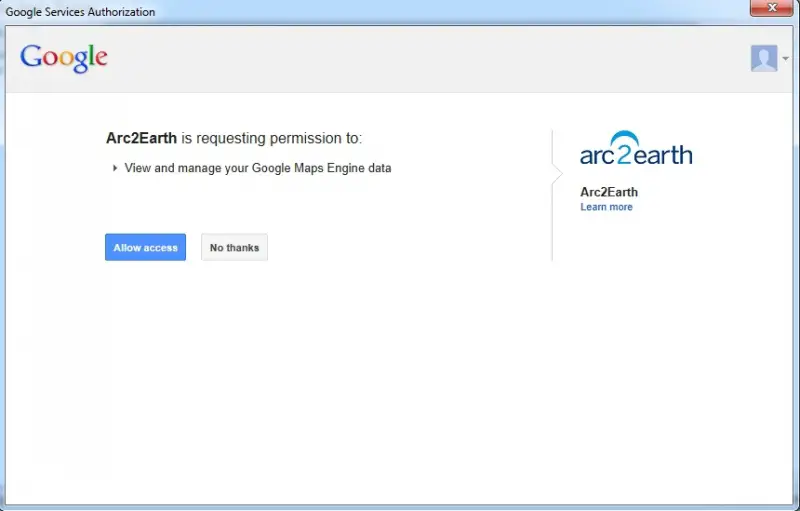Close the Google Services Authorization window
The width and height of the screenshot is (800, 511).
771,8
